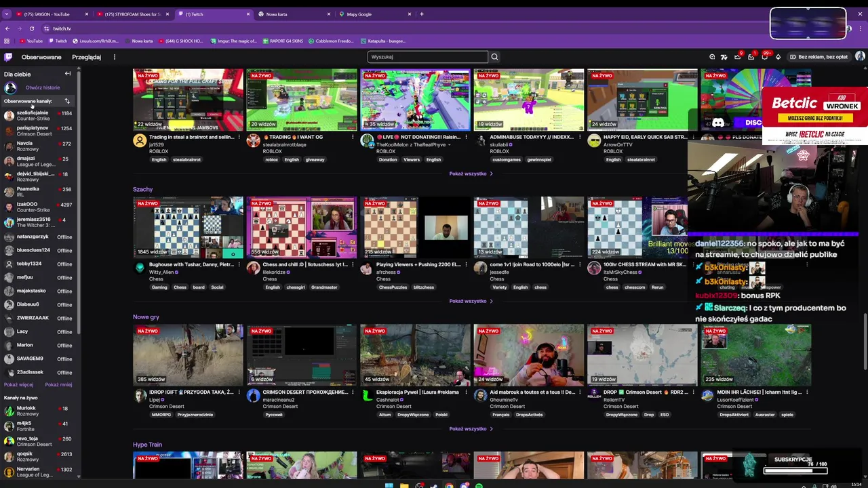
Task: Click the Grandmaster tag on lilekoridze stream
Action: [324, 287]
